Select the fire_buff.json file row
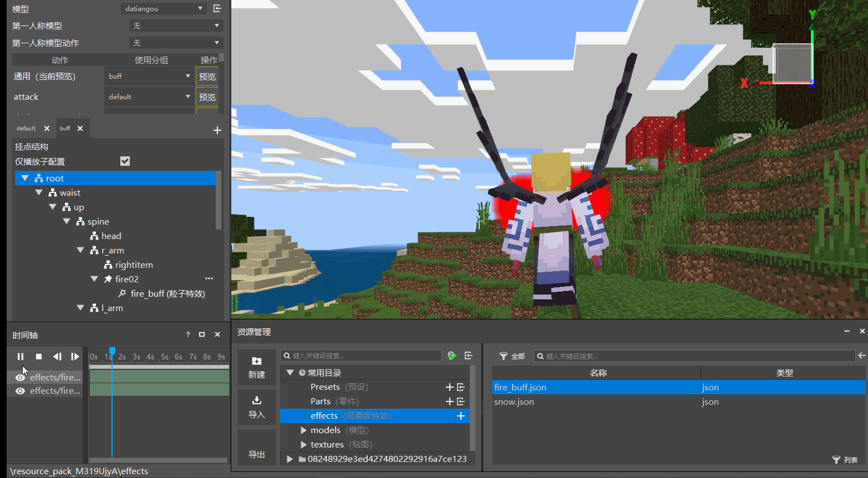The image size is (868, 478). 679,387
